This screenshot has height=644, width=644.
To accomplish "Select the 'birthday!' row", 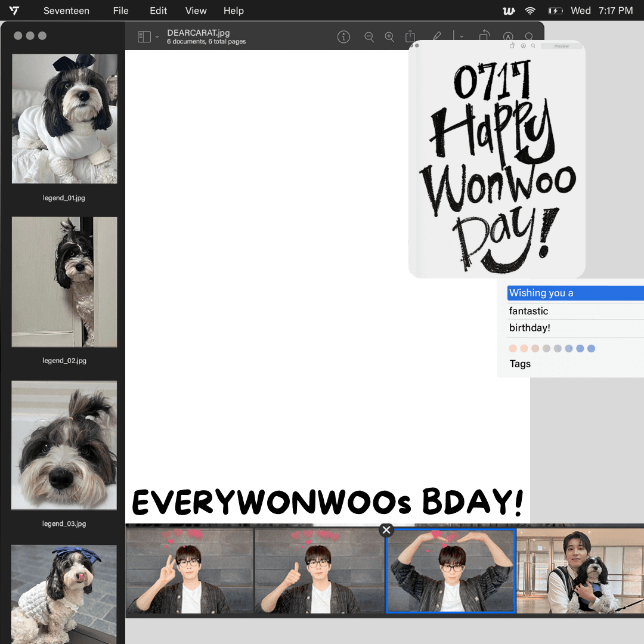I will point(575,328).
